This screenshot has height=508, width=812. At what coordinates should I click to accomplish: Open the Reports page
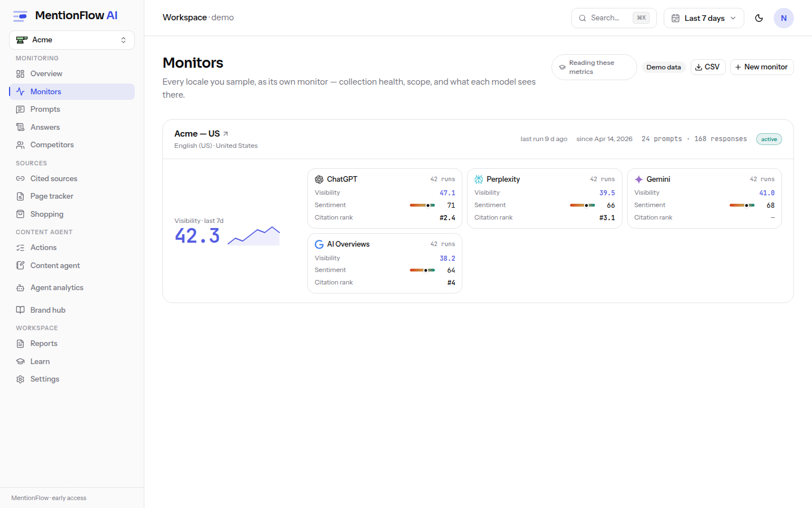72,344
